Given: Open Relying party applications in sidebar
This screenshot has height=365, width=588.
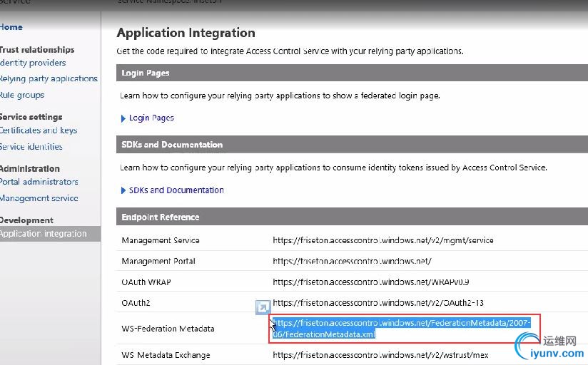Looking at the screenshot, I should tap(48, 78).
